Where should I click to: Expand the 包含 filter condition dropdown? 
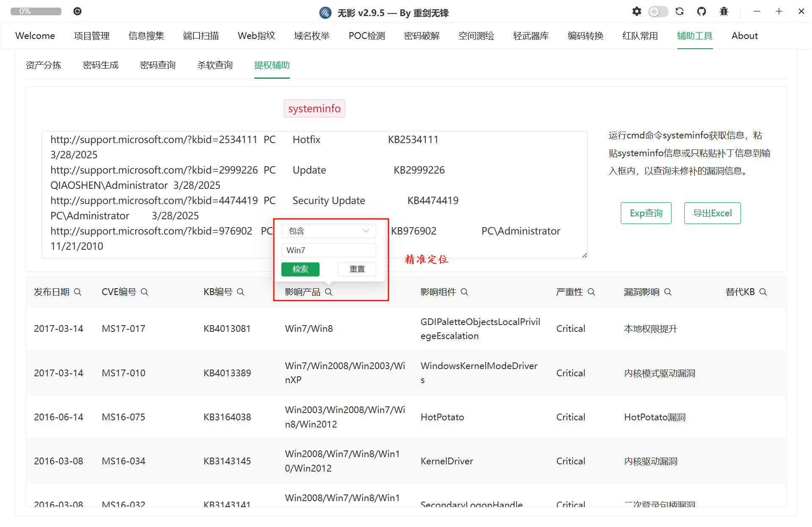328,231
